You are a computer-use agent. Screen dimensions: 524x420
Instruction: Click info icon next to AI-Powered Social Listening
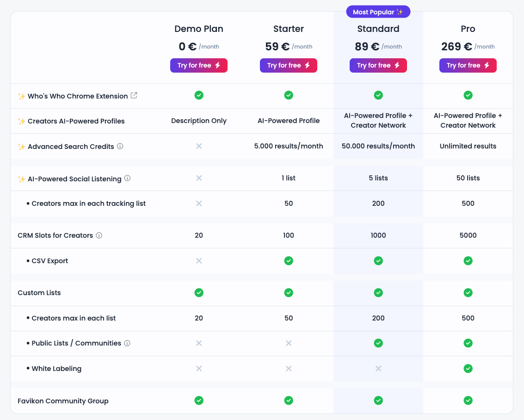(x=128, y=178)
